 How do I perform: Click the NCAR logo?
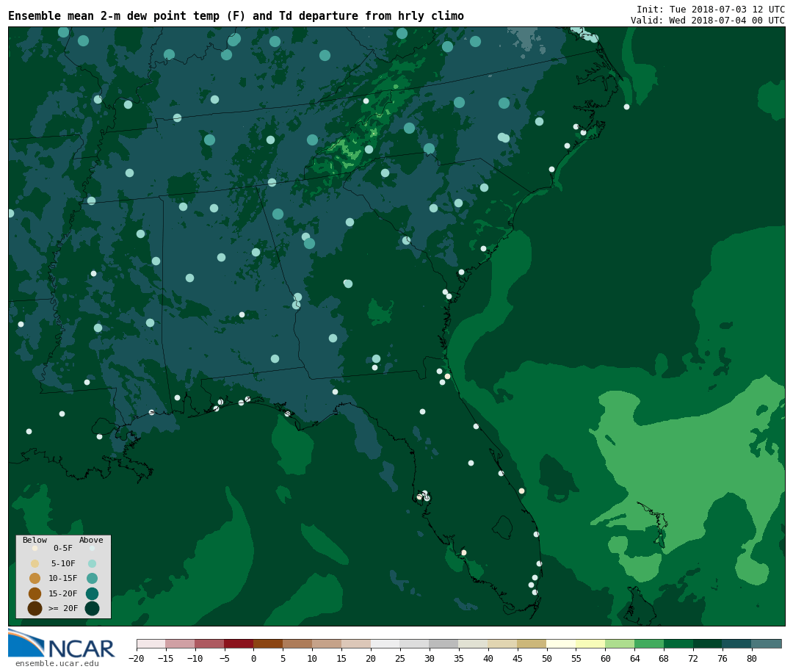(x=62, y=643)
